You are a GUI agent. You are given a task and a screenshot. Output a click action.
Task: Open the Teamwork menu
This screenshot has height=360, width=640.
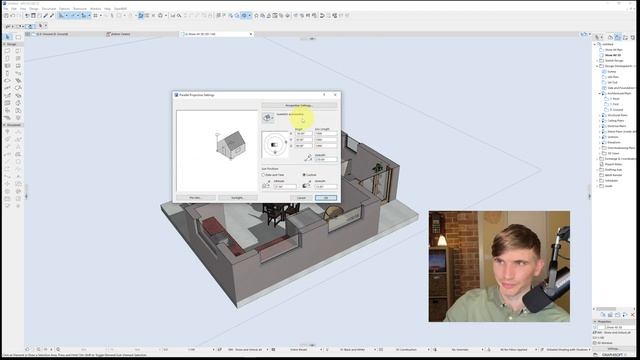click(80, 9)
